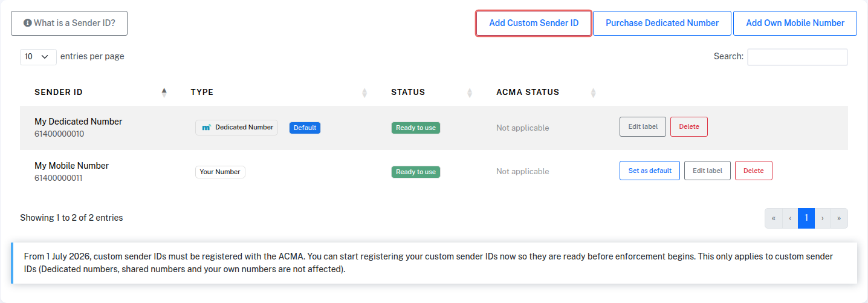The image size is (868, 303).
Task: Click Purchase Dedicated Number button
Action: 662,23
